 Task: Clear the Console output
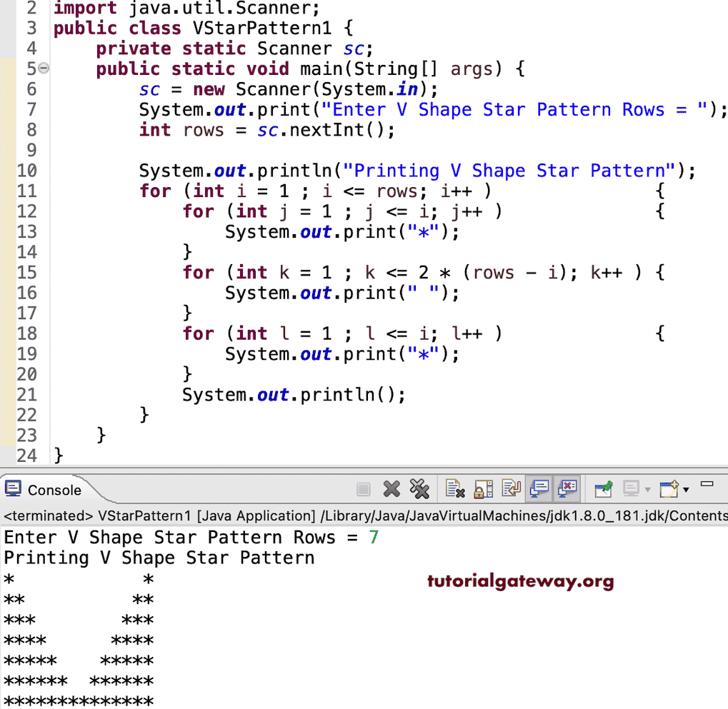pyautogui.click(x=454, y=488)
